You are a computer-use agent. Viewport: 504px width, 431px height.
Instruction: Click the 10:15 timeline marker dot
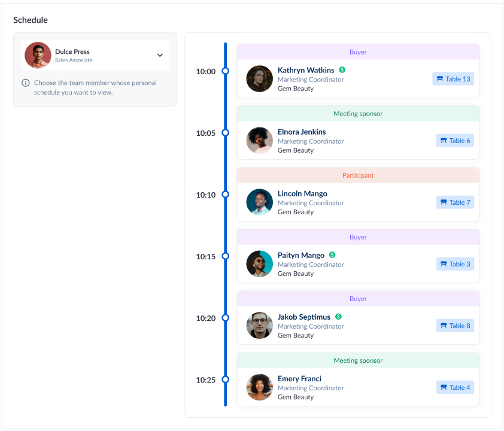tap(226, 256)
